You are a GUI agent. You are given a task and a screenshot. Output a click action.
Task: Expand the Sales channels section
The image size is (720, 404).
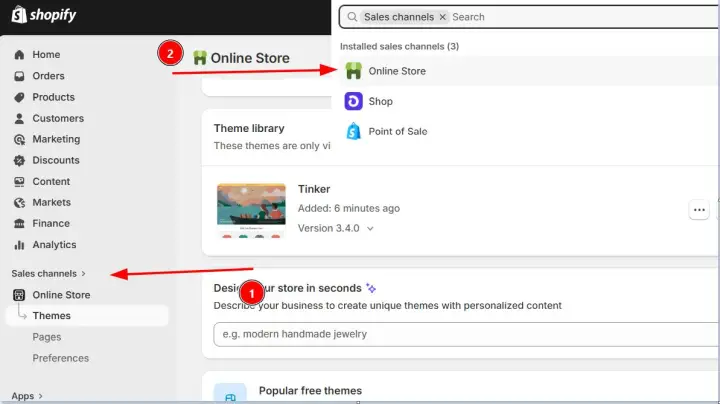pos(48,273)
